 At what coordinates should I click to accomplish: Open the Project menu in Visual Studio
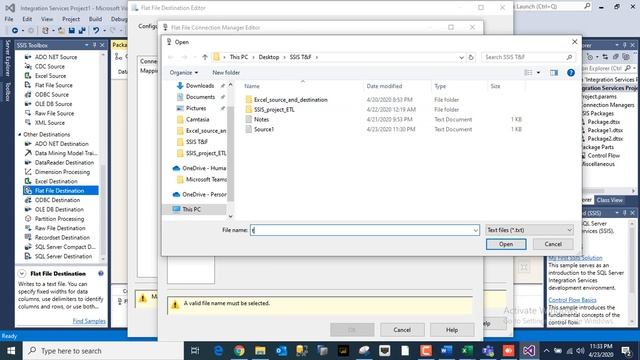pos(71,19)
